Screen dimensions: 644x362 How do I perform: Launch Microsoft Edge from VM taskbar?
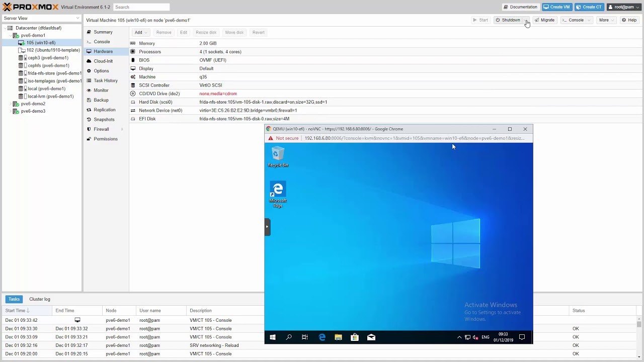322,337
